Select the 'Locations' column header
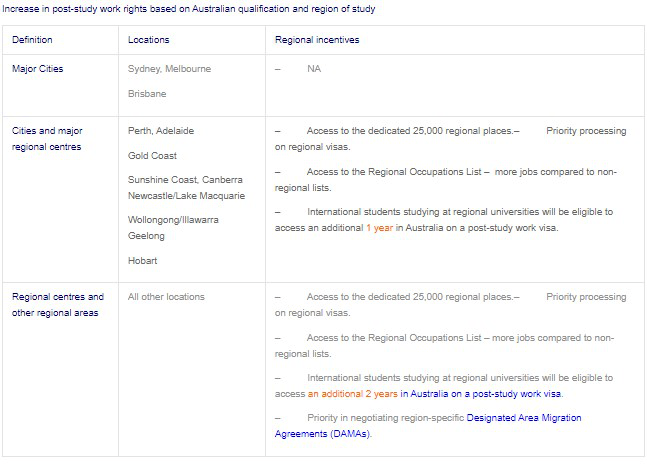Image resolution: width=647 pixels, height=467 pixels. [x=149, y=40]
